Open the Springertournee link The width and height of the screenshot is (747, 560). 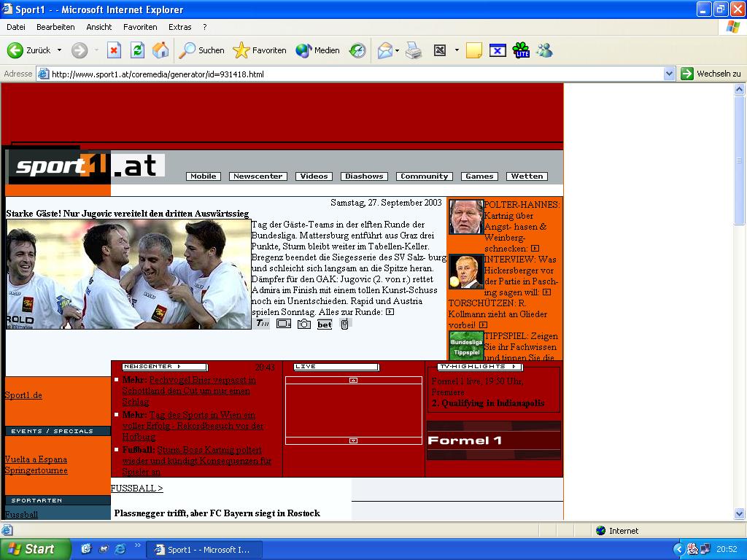tap(36, 470)
